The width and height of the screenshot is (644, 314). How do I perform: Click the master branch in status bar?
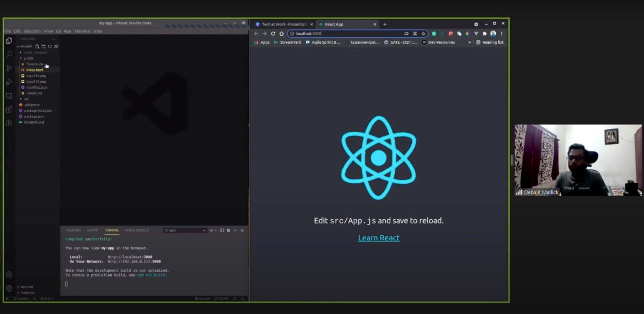(21, 299)
